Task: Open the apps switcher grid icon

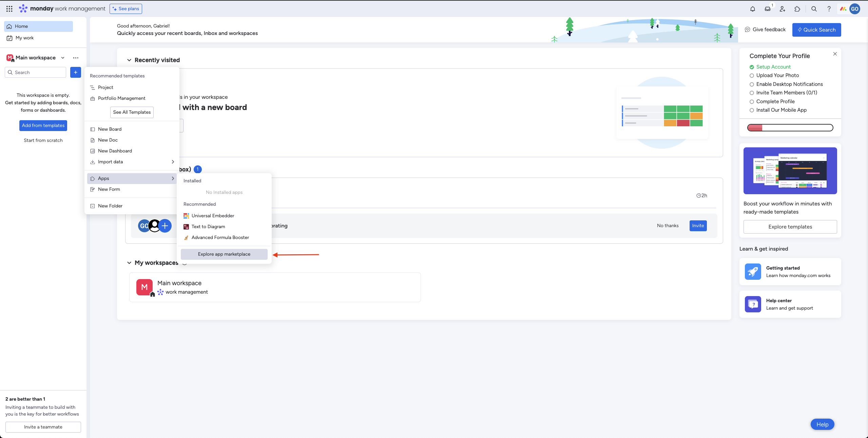Action: (x=9, y=9)
